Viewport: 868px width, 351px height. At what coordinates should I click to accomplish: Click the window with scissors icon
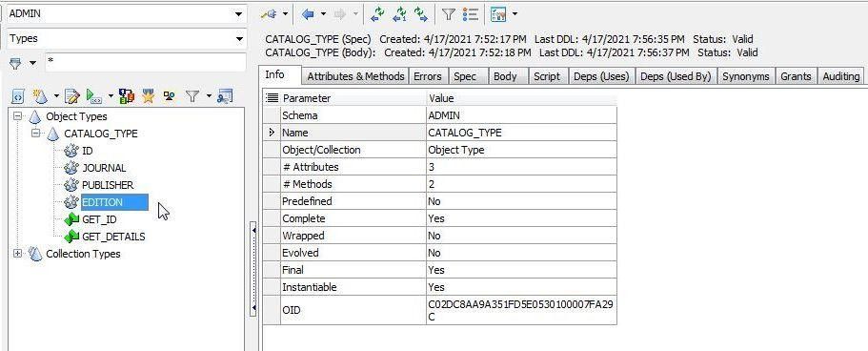(224, 97)
